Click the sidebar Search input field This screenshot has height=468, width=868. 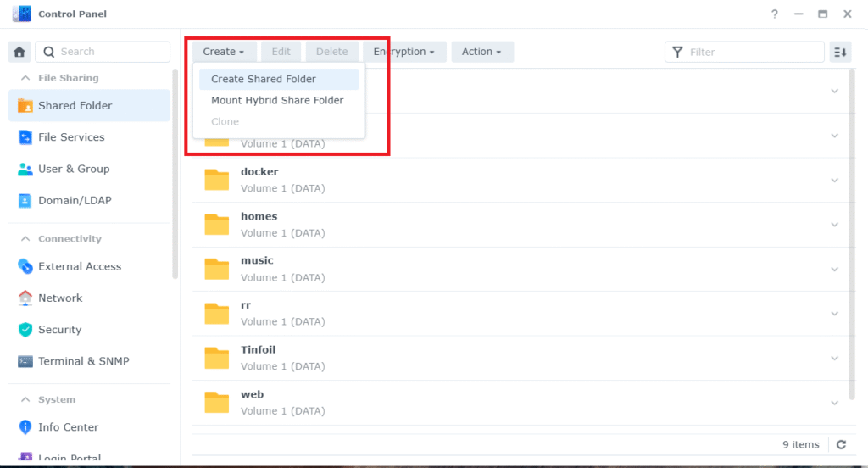[x=110, y=52]
